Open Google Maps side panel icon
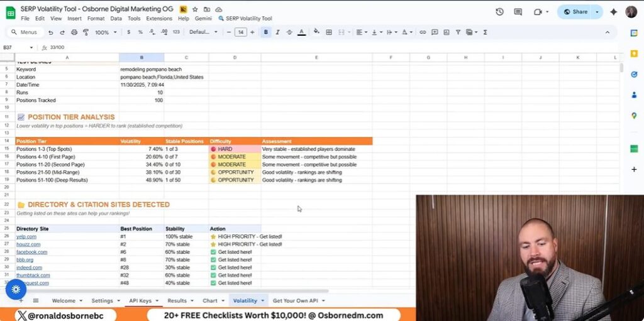 [634, 116]
